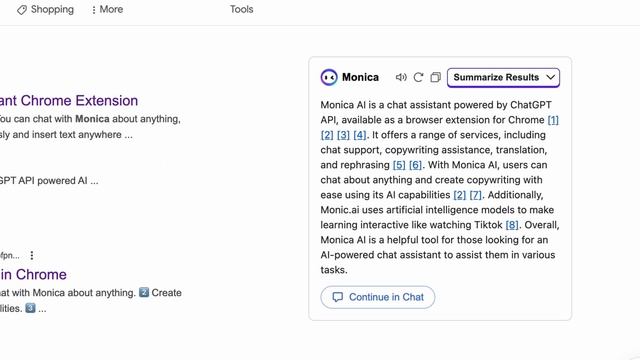This screenshot has width=640, height=360.
Task: Open the 'in Chrome' search result link
Action: (33, 274)
